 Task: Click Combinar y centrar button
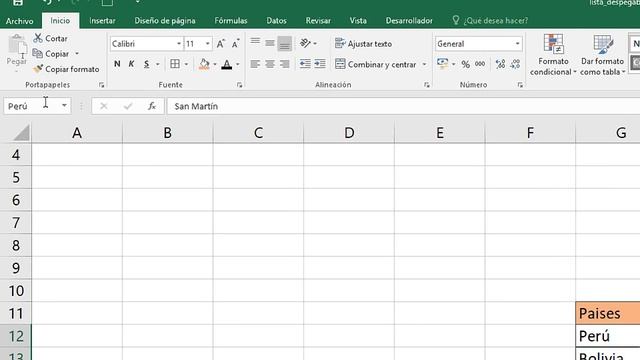pos(376,64)
